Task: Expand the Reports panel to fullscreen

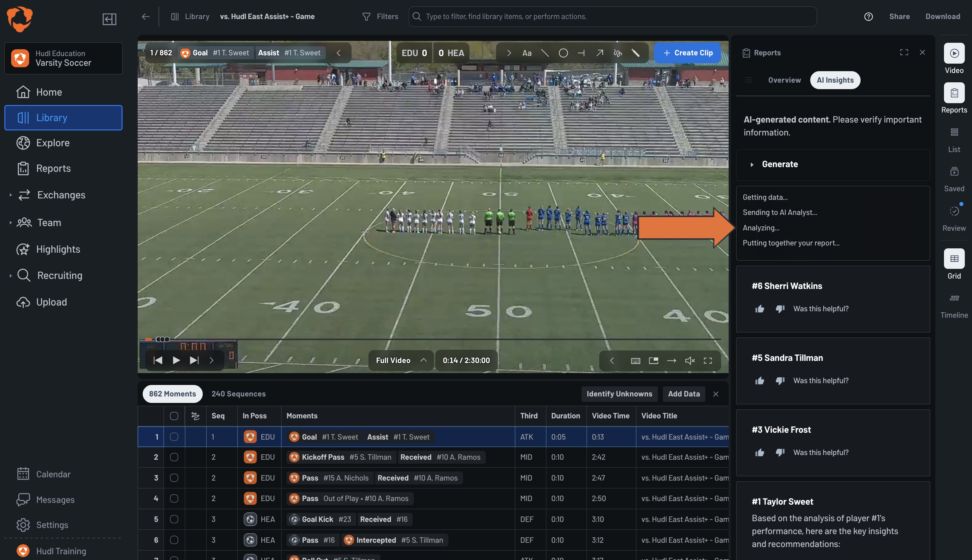Action: [x=904, y=52]
